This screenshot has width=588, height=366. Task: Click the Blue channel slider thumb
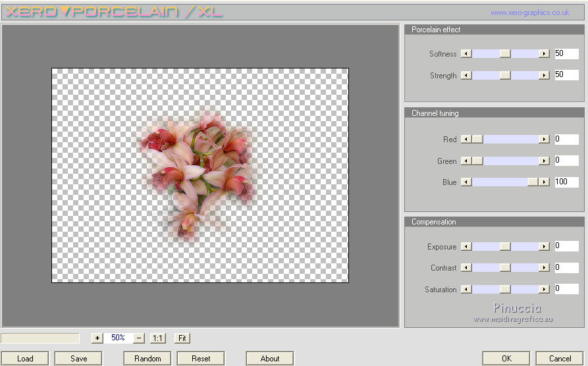[x=533, y=182]
